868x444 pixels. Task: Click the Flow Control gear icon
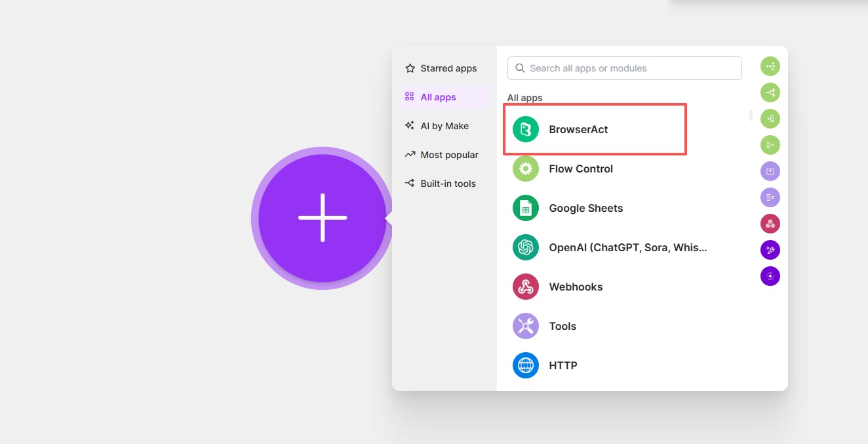click(525, 169)
